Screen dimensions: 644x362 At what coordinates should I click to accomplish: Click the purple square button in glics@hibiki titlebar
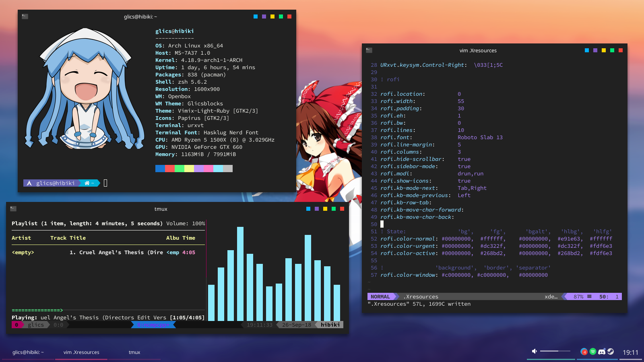click(x=264, y=16)
